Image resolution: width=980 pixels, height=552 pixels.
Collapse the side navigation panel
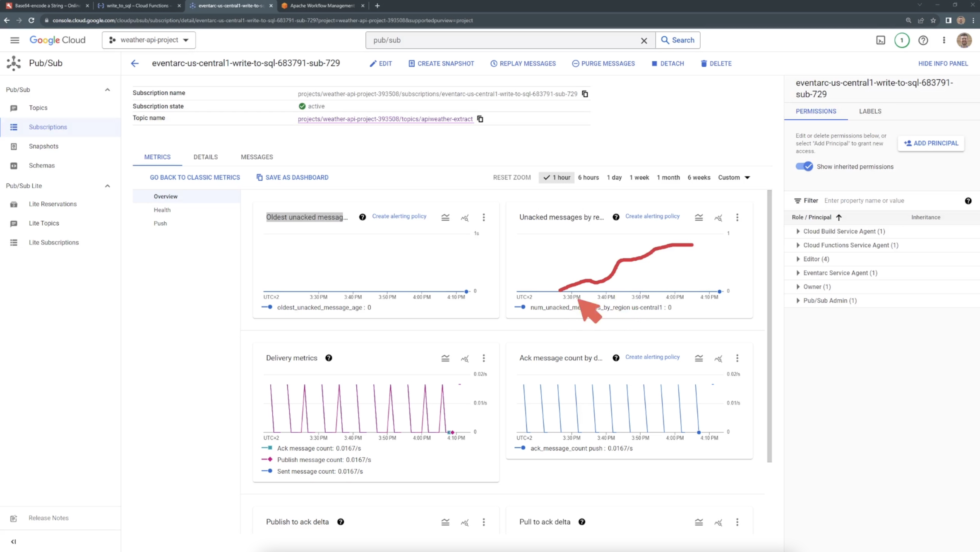pos(14,541)
